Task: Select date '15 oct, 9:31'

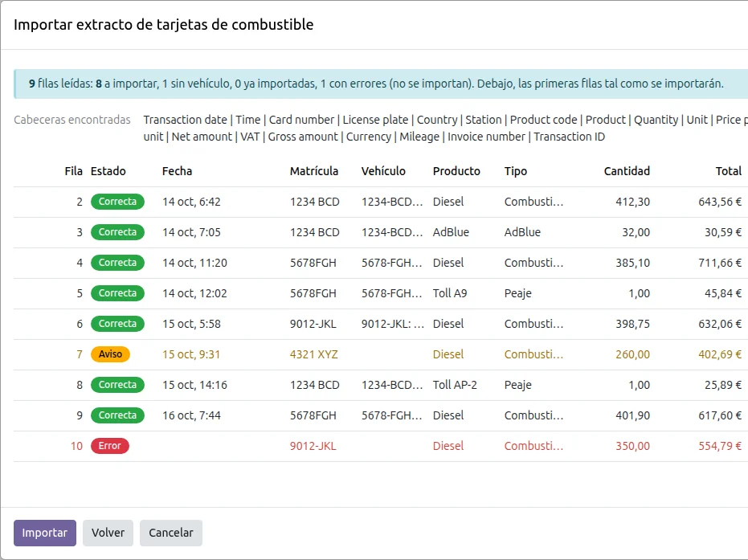Action: pos(191,354)
